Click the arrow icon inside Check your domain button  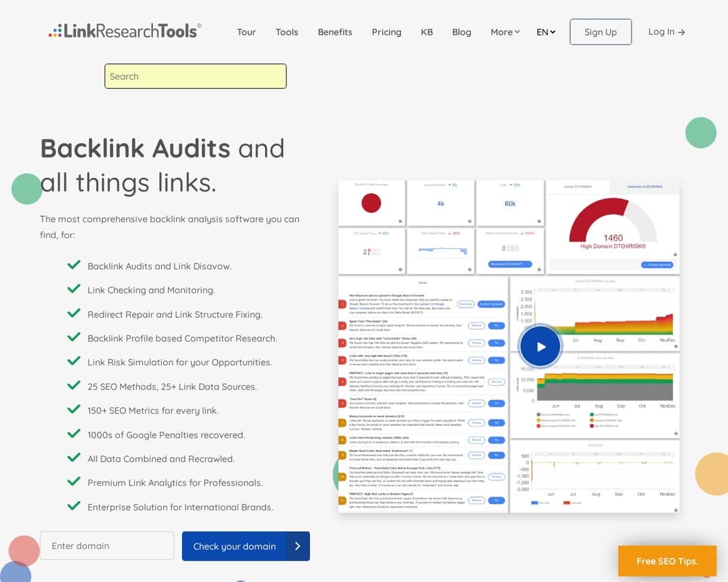coord(299,546)
